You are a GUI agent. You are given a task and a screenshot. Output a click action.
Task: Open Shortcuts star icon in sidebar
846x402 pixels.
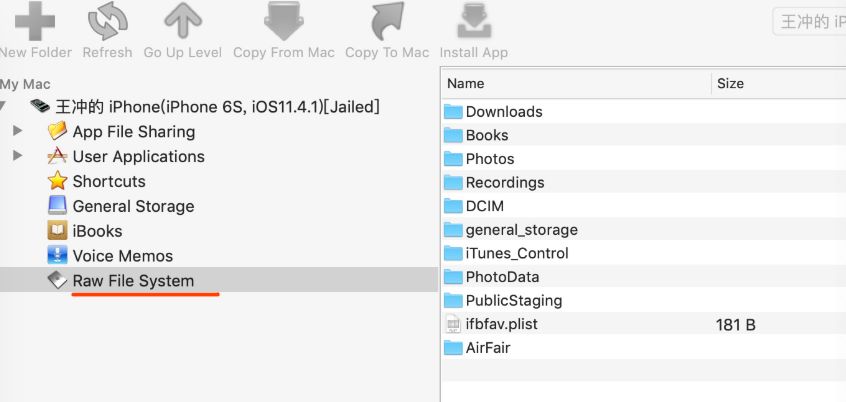(57, 181)
